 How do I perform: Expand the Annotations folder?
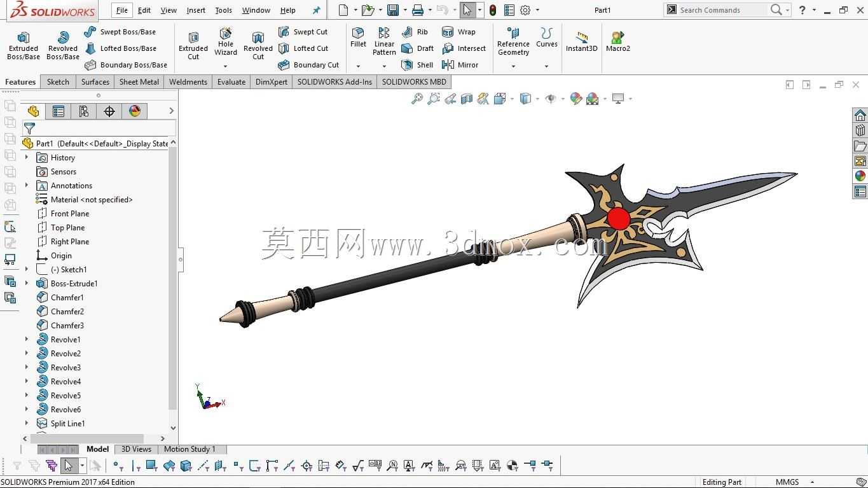point(27,185)
